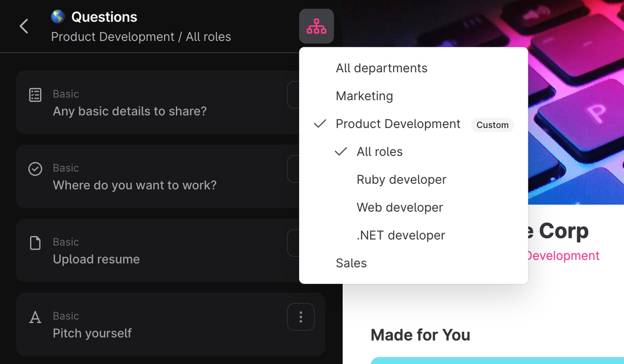Click the document icon beside Upload resume

point(35,243)
